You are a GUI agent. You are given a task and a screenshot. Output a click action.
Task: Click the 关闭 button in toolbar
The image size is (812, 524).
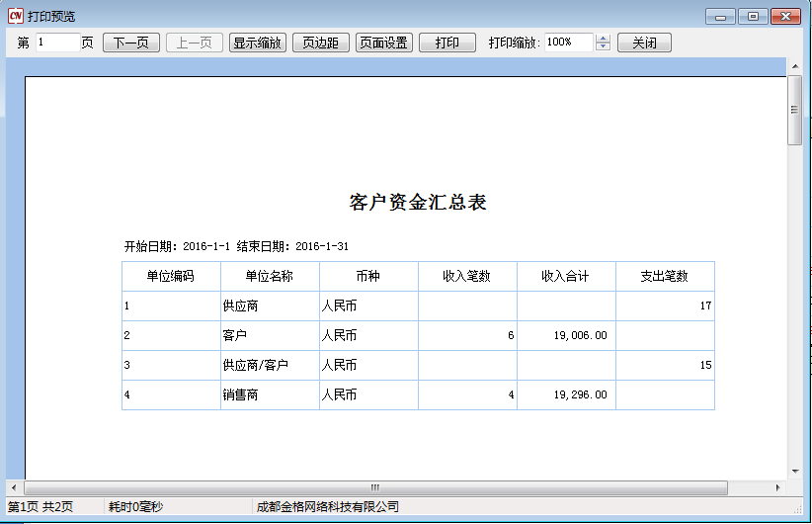click(x=644, y=44)
